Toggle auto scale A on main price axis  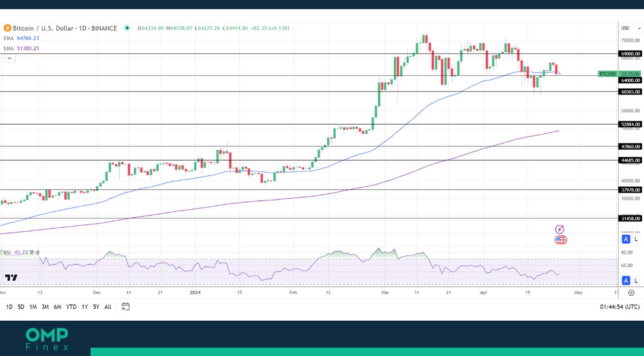pos(626,239)
